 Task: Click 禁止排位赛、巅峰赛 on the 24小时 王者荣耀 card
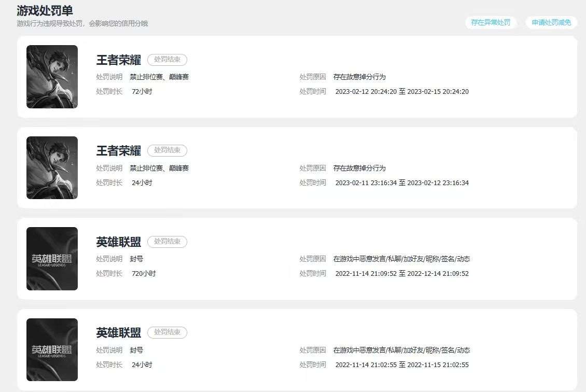click(x=159, y=168)
